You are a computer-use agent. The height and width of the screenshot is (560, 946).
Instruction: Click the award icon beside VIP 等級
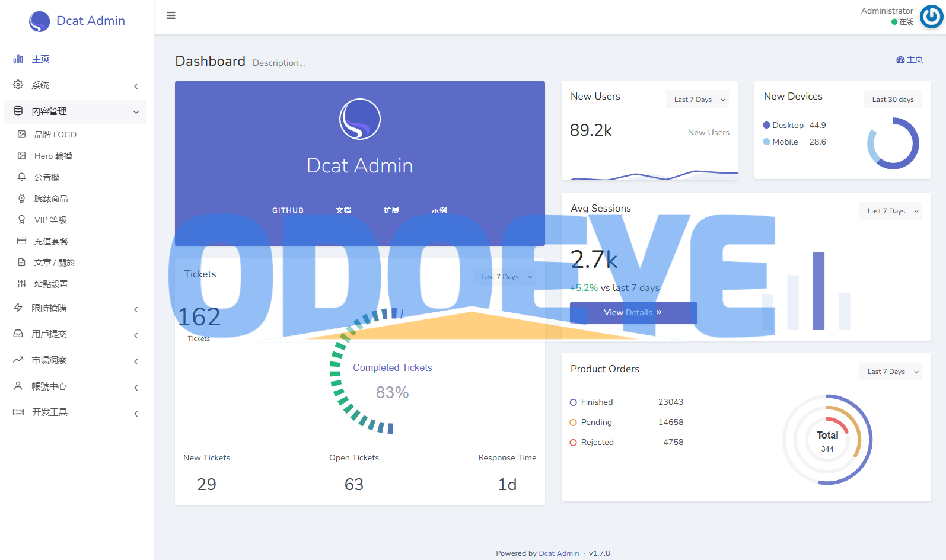pyautogui.click(x=22, y=220)
